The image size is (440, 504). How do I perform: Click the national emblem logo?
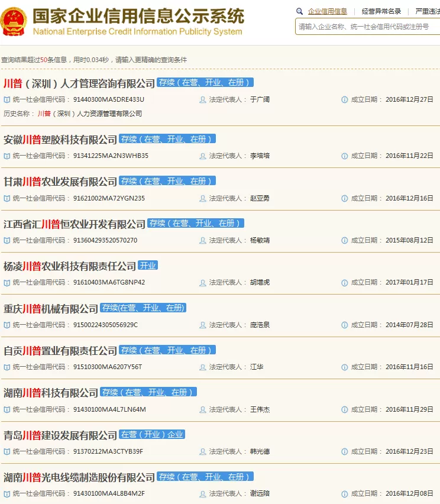click(14, 21)
